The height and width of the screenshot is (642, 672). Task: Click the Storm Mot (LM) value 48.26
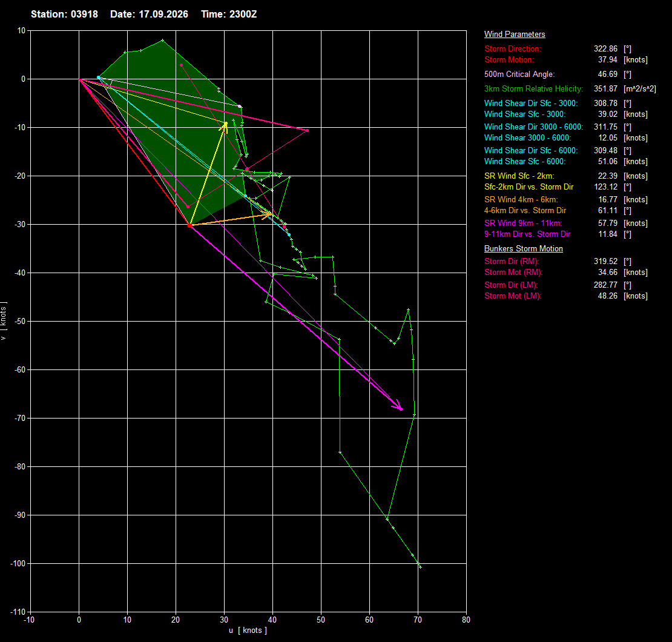click(608, 296)
